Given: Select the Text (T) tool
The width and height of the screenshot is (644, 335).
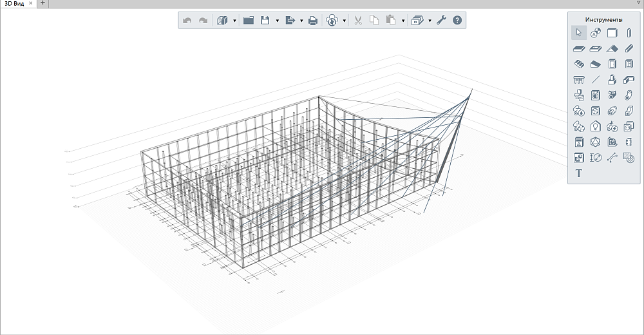Looking at the screenshot, I should pyautogui.click(x=578, y=173).
